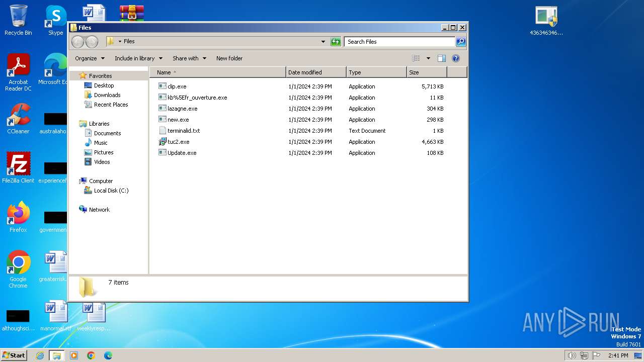This screenshot has height=362, width=644.
Task: Click the 5,713 KB size cell
Action: [x=432, y=86]
